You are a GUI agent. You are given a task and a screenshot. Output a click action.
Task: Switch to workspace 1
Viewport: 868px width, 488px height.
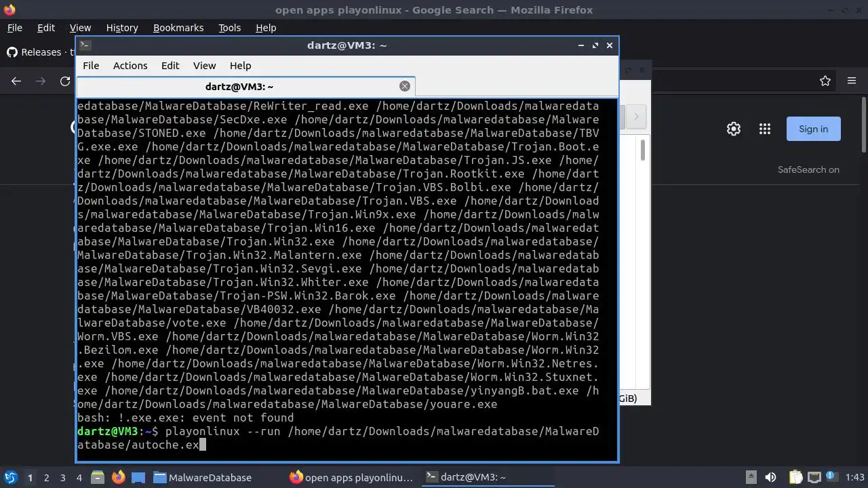pos(30,478)
